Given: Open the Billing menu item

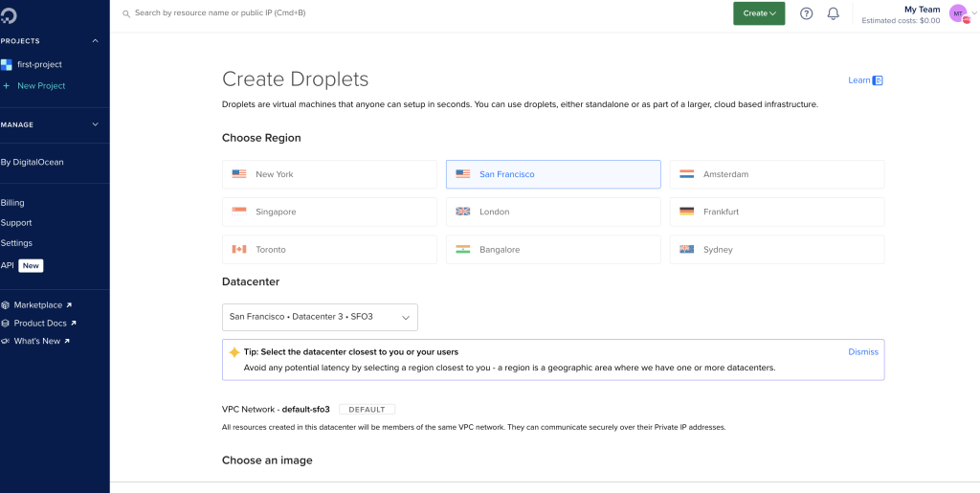Looking at the screenshot, I should click(12, 202).
